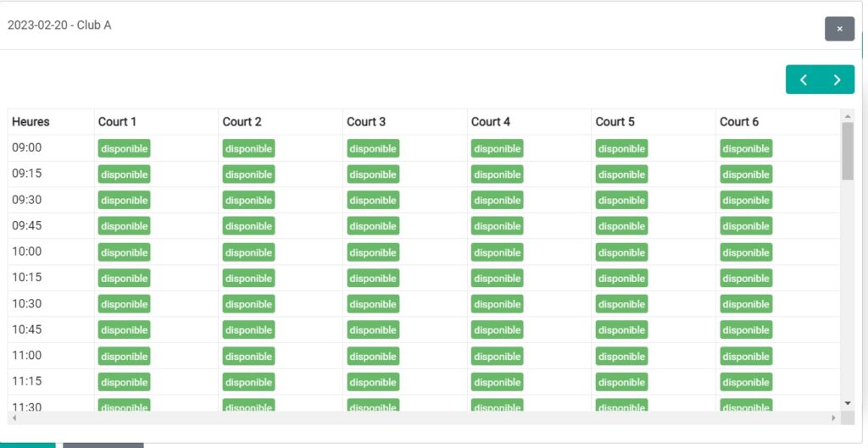Select Court 6 at 10:15 slot
868x448 pixels.
point(746,279)
